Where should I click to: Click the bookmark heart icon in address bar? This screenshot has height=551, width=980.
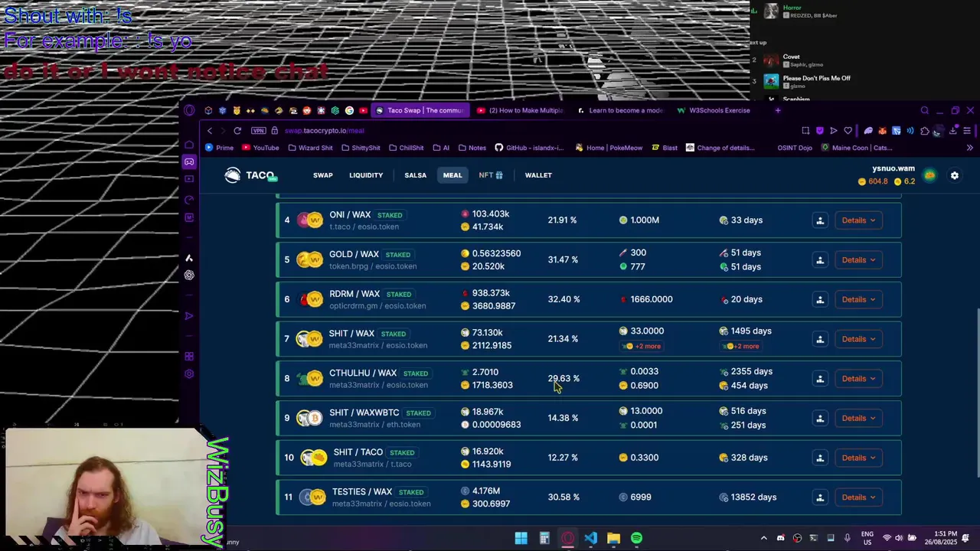click(848, 131)
